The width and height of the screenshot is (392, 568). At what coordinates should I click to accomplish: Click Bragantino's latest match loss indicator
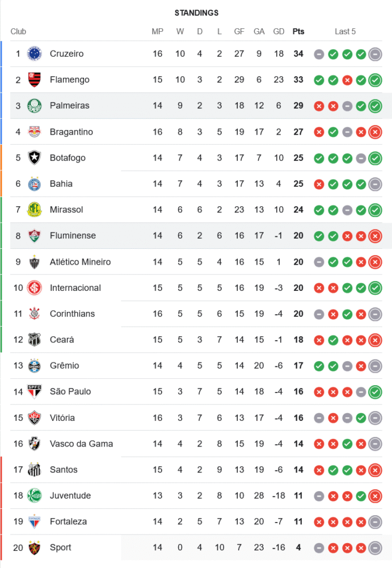click(x=375, y=132)
